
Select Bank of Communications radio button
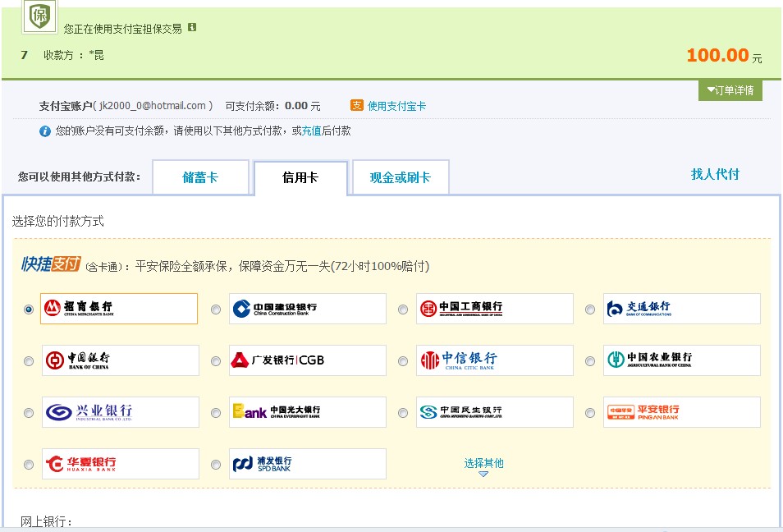(x=590, y=310)
